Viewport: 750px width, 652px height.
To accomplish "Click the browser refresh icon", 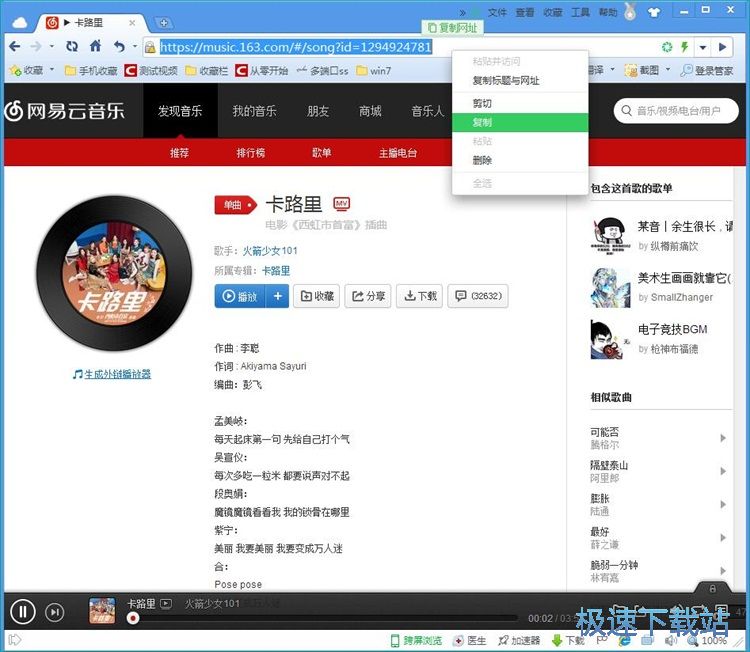I will (x=71, y=47).
